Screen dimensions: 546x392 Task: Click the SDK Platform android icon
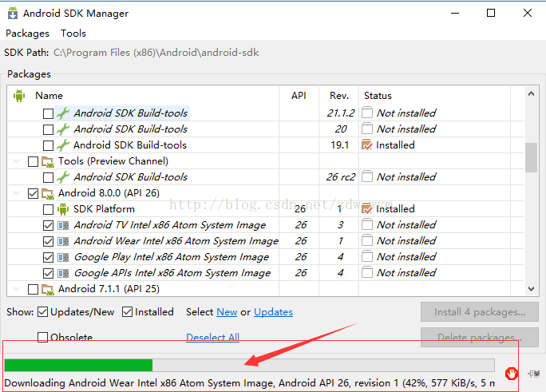(x=63, y=209)
